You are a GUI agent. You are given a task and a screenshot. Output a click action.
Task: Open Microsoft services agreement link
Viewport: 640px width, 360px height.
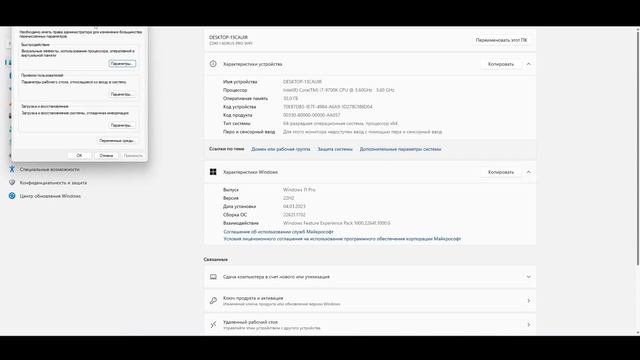tap(278, 231)
